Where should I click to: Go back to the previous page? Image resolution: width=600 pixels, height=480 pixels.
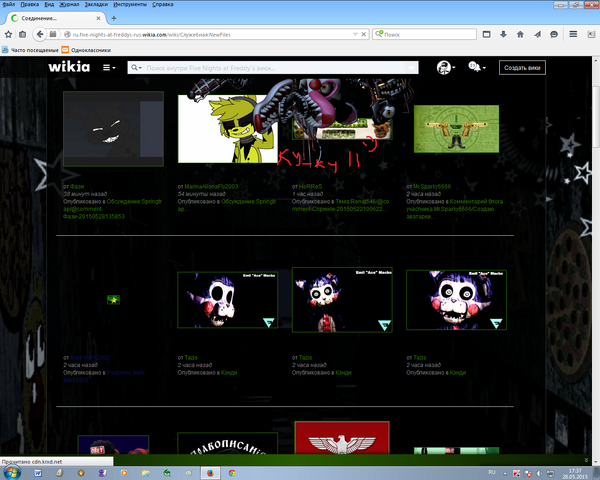click(40, 34)
